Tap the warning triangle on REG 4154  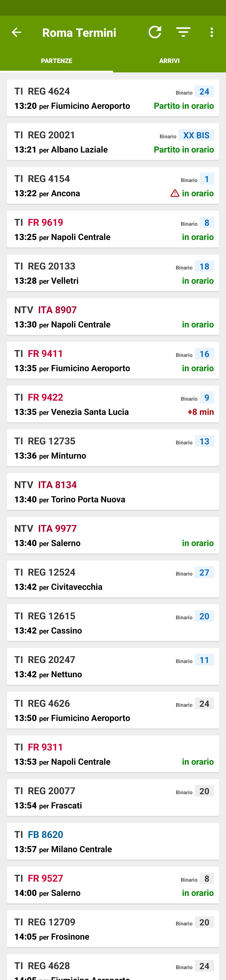tap(175, 193)
